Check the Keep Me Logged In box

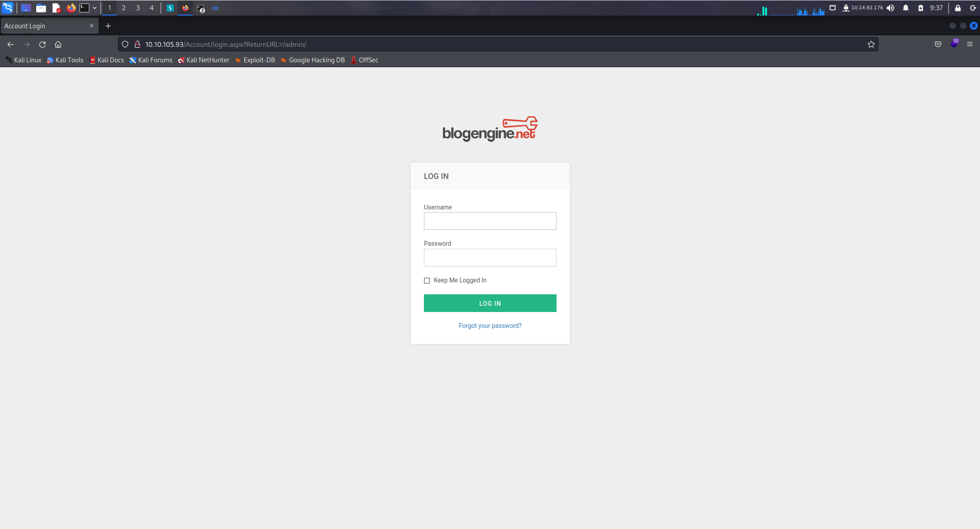(x=427, y=281)
